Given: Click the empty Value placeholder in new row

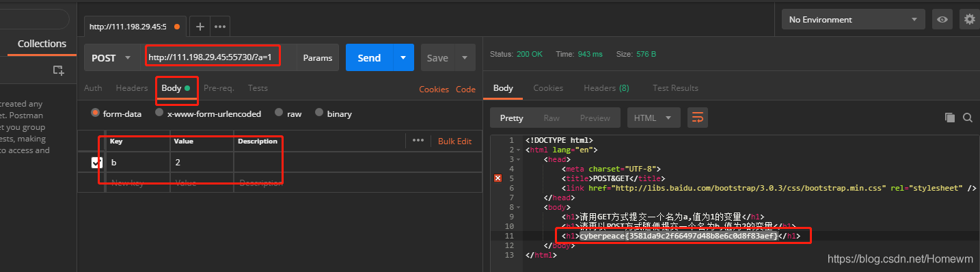Looking at the screenshot, I should point(202,183).
